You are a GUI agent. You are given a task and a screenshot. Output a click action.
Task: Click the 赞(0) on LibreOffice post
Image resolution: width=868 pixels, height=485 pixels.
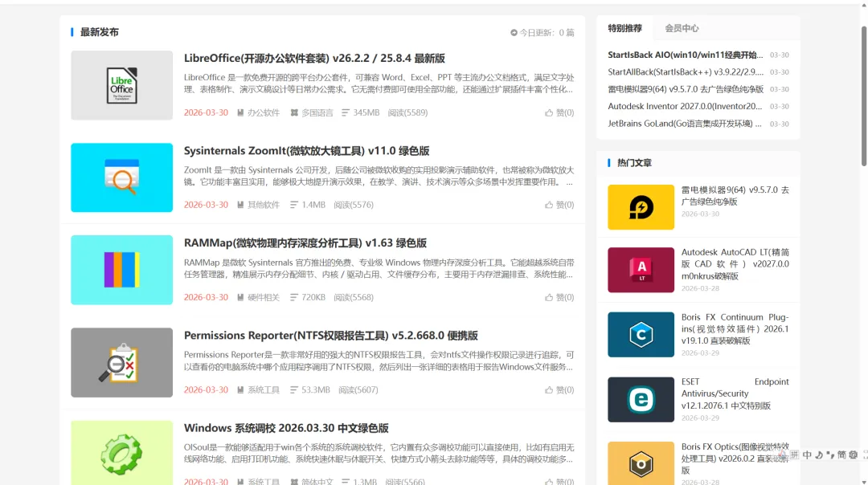tap(565, 112)
